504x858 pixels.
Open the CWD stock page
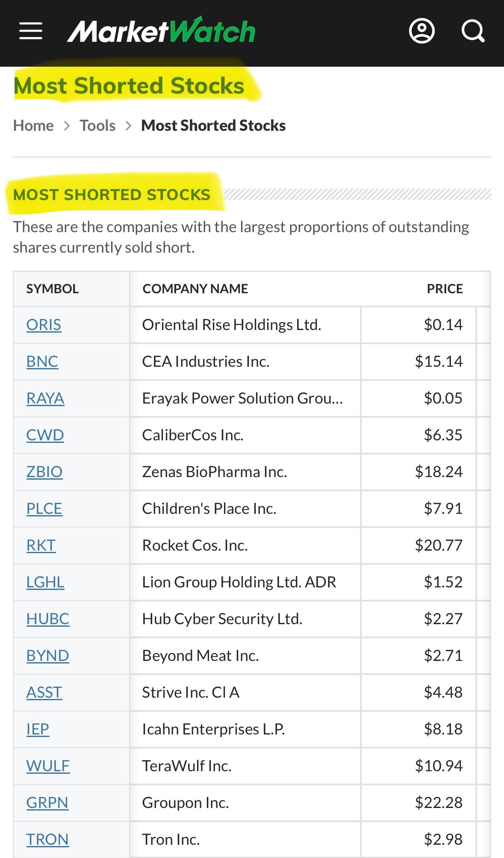tap(45, 435)
